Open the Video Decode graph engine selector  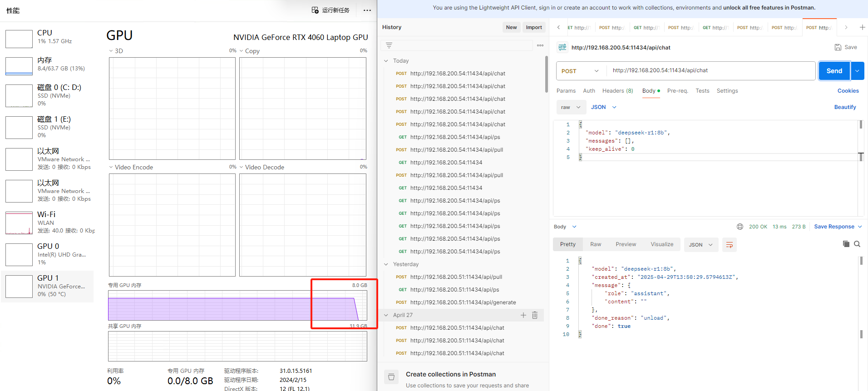261,167
